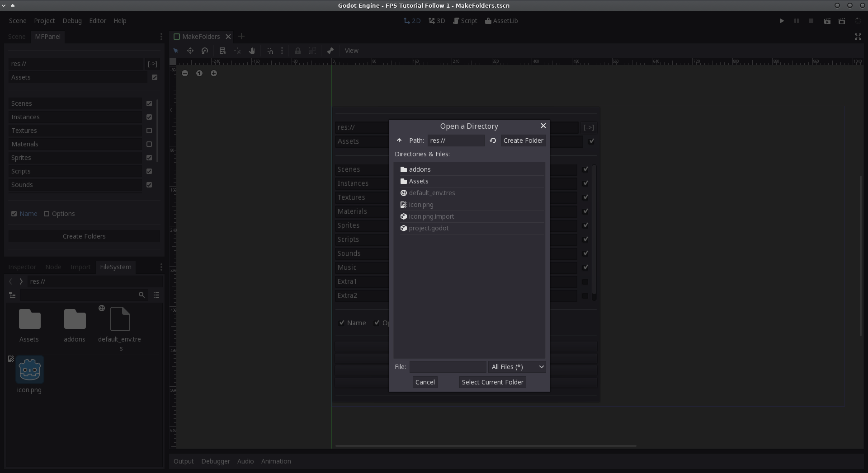
Task: Click the [->] browse button in MFPanel
Action: coord(152,64)
